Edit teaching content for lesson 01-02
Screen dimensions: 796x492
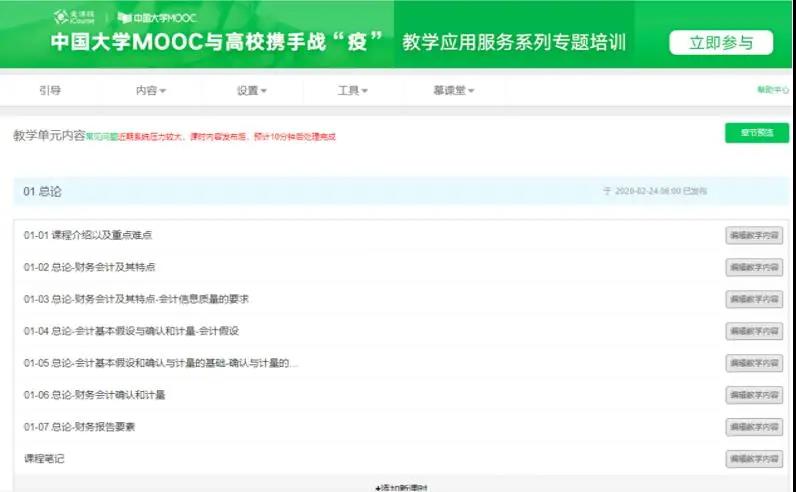(754, 268)
